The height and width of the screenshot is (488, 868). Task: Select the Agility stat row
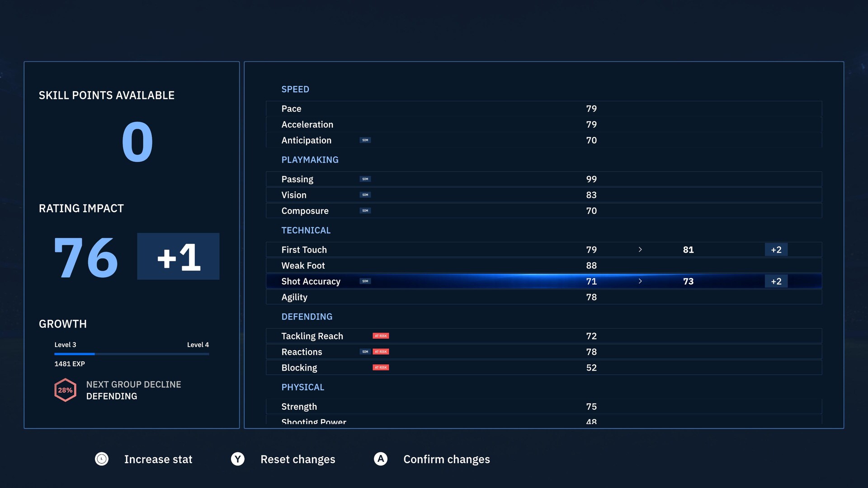(544, 297)
